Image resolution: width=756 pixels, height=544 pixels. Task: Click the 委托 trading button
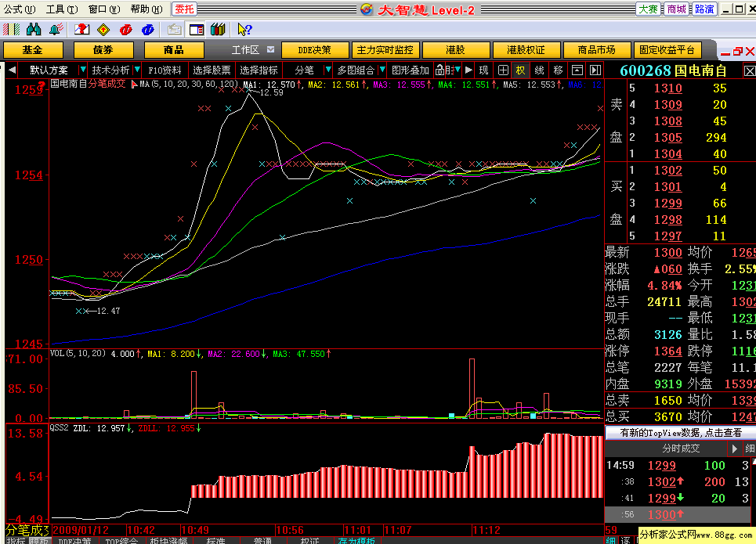(x=183, y=9)
